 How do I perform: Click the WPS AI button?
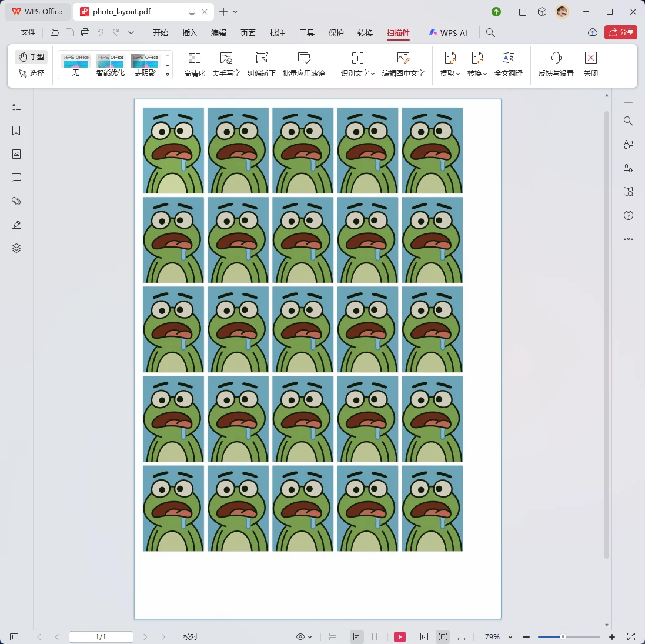point(448,33)
